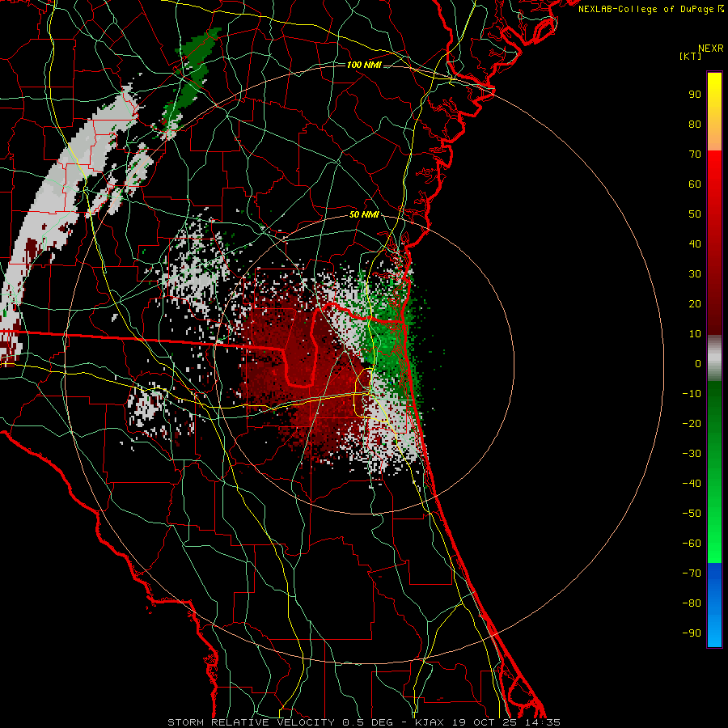Viewport: 728px width, 728px height.
Task: Click the 20 knot scale label
Action: pos(695,303)
